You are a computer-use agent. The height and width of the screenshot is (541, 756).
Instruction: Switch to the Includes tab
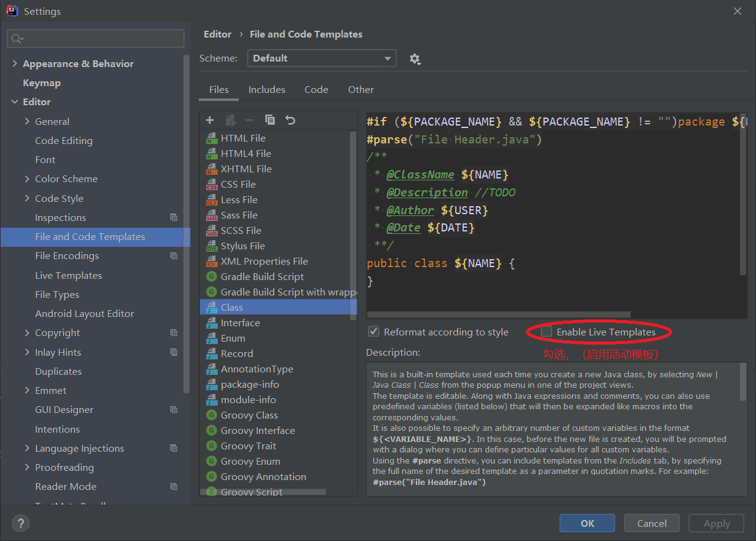tap(266, 90)
